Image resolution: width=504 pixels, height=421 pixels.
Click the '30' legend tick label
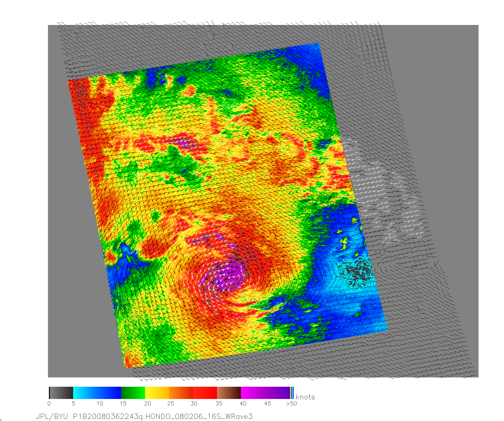point(194,404)
